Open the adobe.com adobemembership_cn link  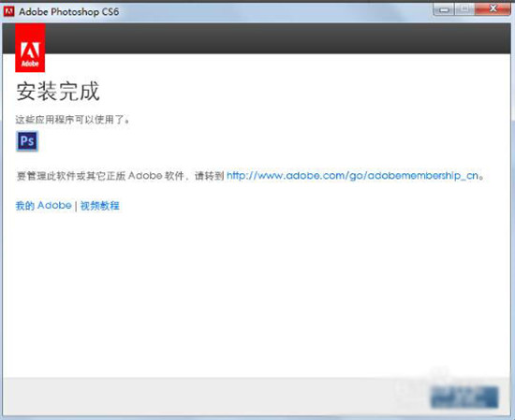coord(352,176)
